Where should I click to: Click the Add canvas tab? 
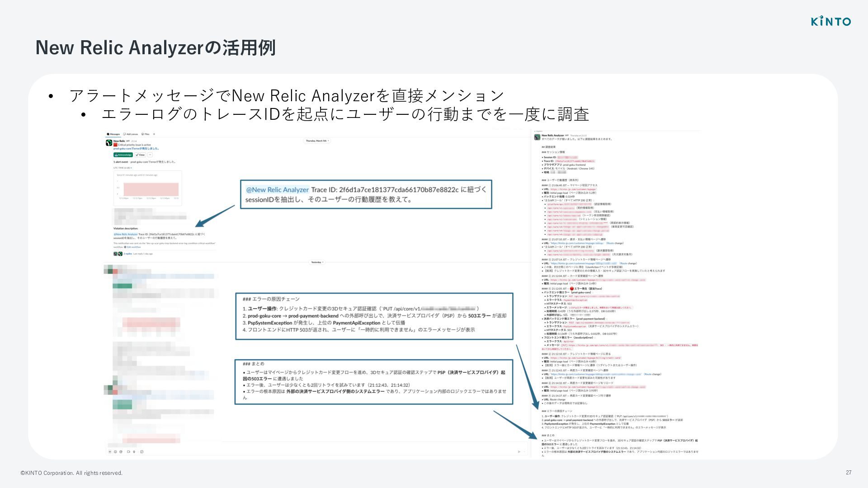click(131, 134)
